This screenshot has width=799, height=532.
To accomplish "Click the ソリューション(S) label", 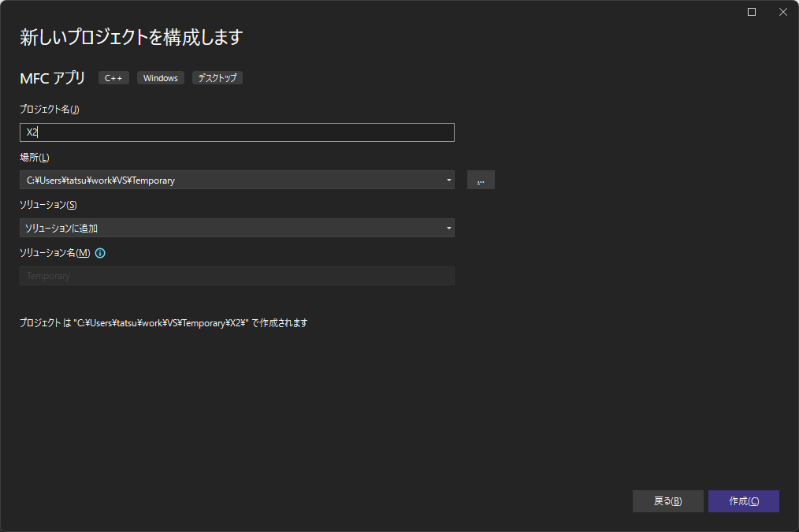I will pyautogui.click(x=48, y=205).
